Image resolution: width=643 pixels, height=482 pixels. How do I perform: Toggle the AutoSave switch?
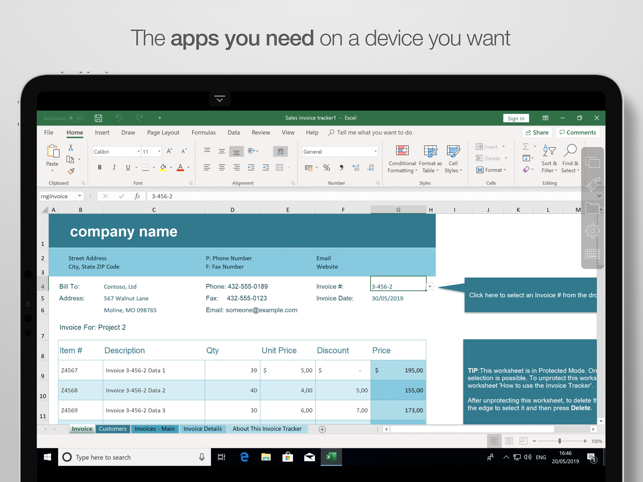(x=76, y=118)
